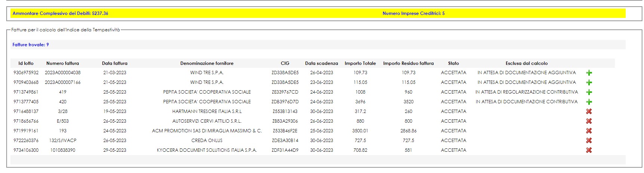Exclude HARTMANN TRESORE invoice with red X
Image resolution: width=644 pixels, height=173 pixels.
[x=589, y=111]
